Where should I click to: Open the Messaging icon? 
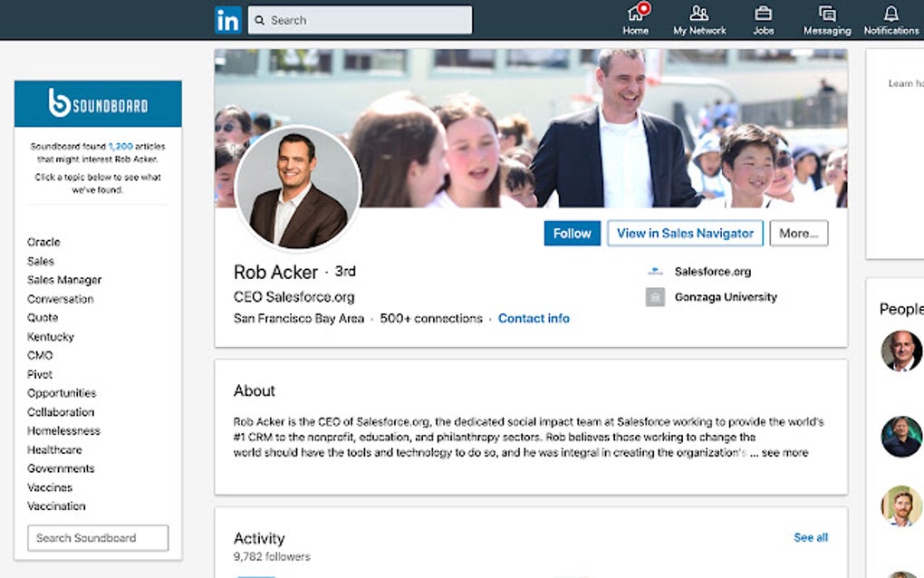[827, 19]
